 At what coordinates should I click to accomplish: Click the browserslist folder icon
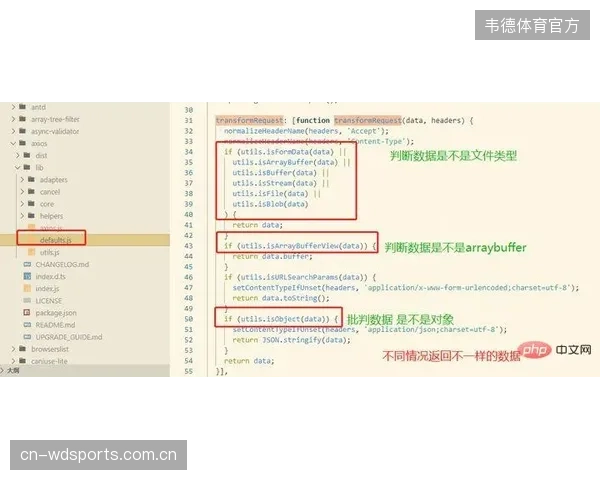(23, 349)
